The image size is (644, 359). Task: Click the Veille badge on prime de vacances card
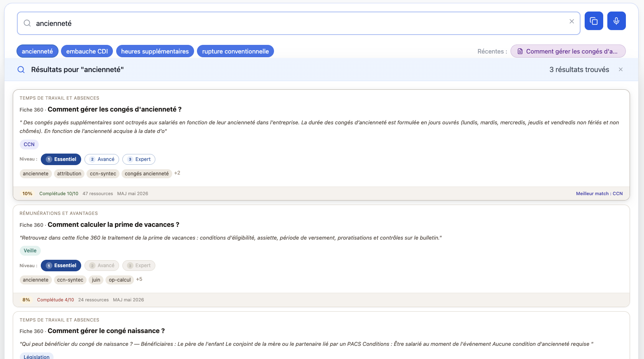[30, 251]
